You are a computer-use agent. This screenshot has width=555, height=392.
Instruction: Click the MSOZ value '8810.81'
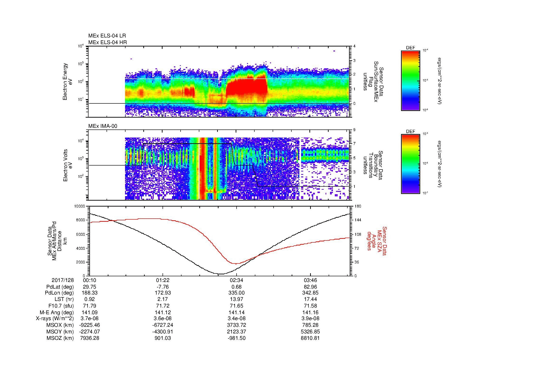tap(310, 338)
